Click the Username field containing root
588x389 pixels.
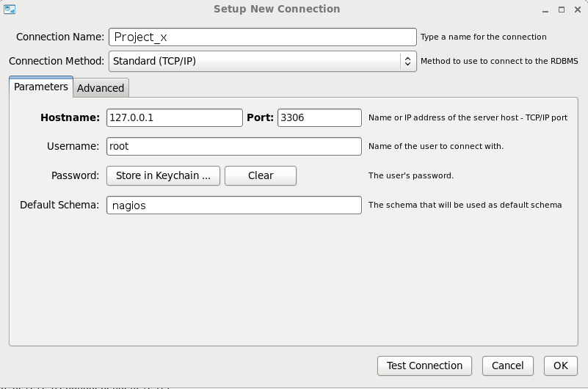point(234,146)
